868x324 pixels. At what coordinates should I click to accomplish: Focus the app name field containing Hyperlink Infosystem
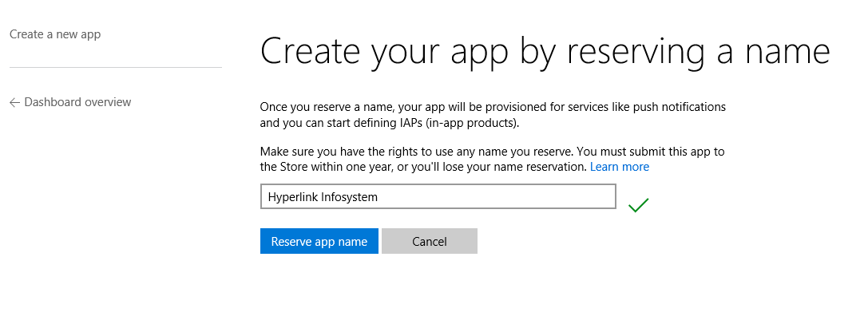[x=438, y=196]
